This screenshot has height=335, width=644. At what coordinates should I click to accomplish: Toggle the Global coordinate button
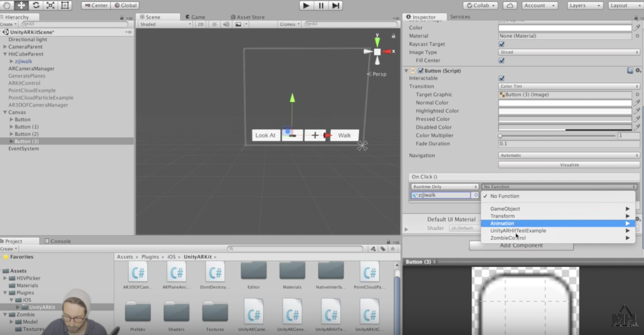125,6
